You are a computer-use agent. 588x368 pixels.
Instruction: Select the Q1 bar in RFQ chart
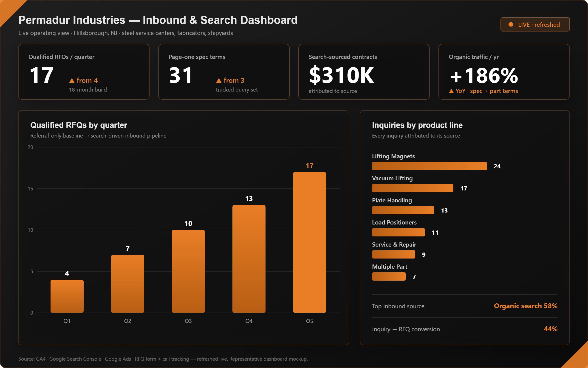pyautogui.click(x=67, y=296)
